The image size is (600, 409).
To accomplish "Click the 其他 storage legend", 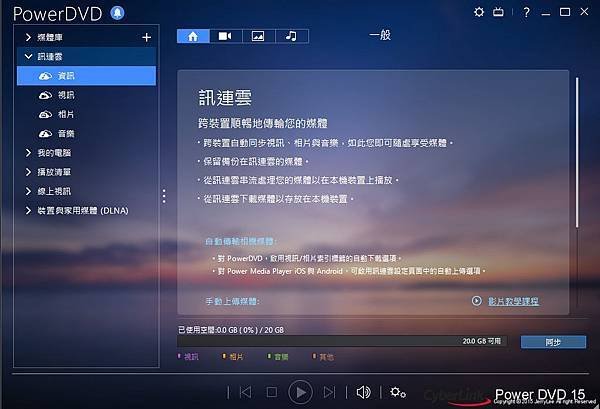I will click(323, 357).
